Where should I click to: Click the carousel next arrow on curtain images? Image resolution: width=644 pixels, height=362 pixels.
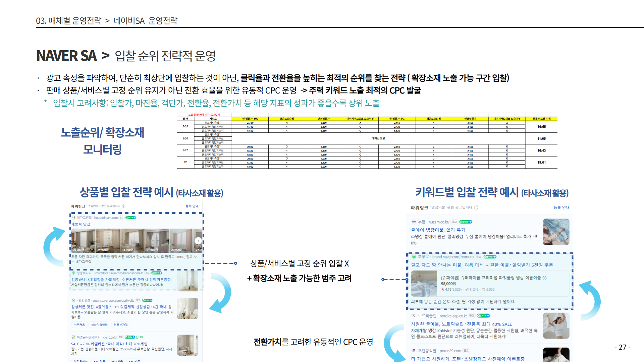198,241
